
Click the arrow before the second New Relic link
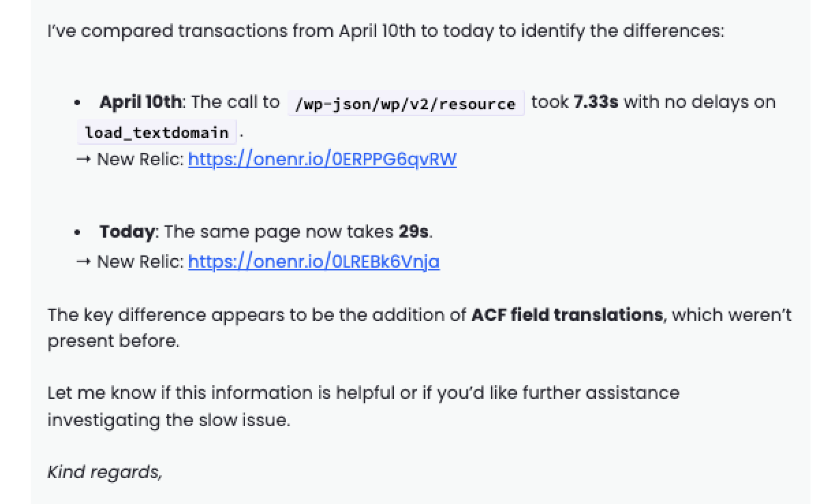(x=83, y=262)
